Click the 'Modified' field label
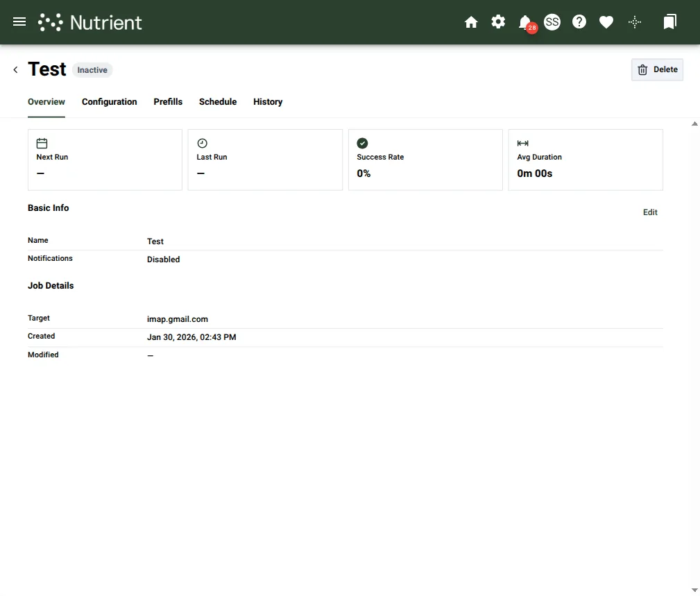 pos(43,355)
